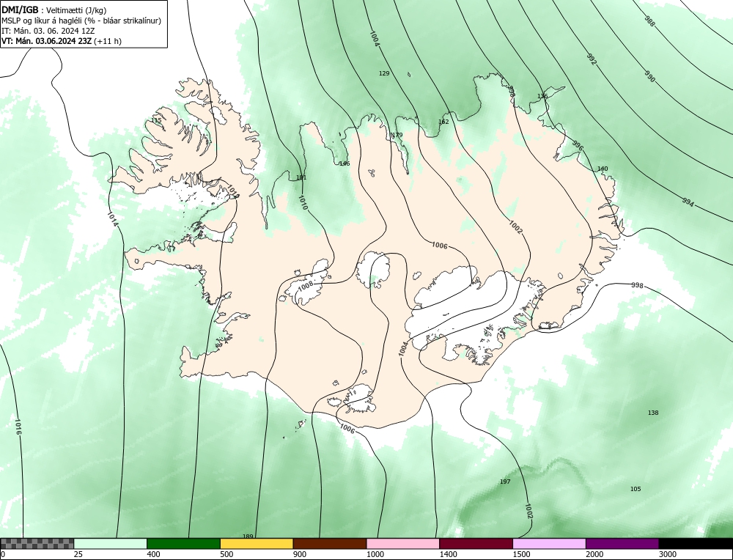Click the dark green 400–500 legend swatch
Screen dimensions: 733x560
183,543
